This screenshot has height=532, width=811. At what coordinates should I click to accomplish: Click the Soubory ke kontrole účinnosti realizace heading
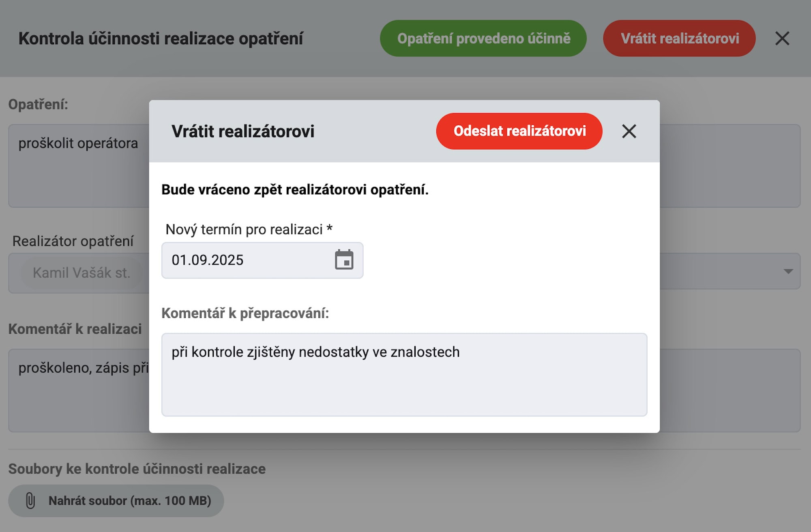click(137, 469)
